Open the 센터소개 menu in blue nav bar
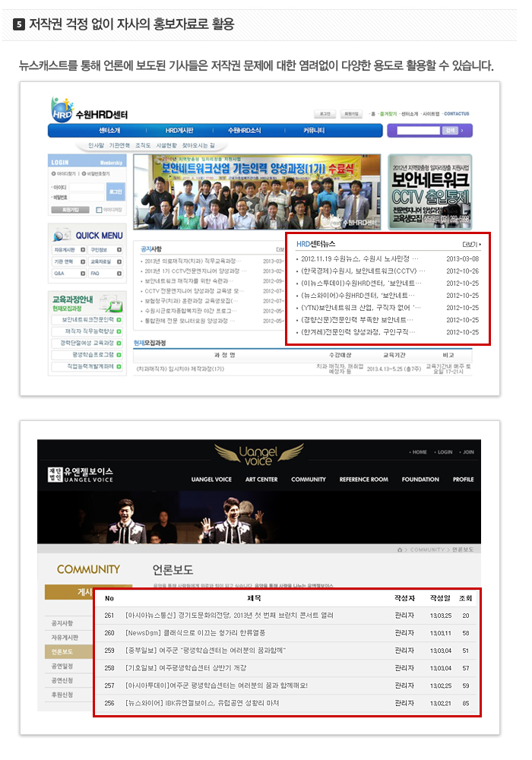This screenshot has height=760, width=532. (109, 131)
